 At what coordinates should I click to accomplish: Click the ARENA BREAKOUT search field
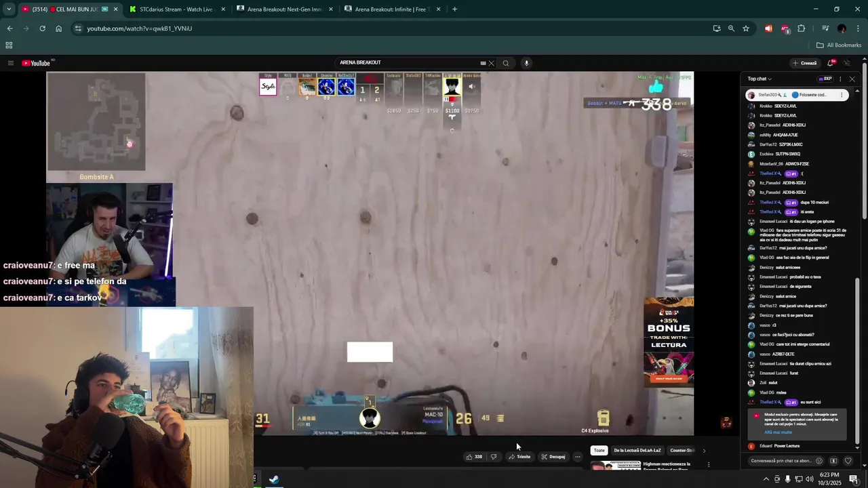(x=407, y=63)
